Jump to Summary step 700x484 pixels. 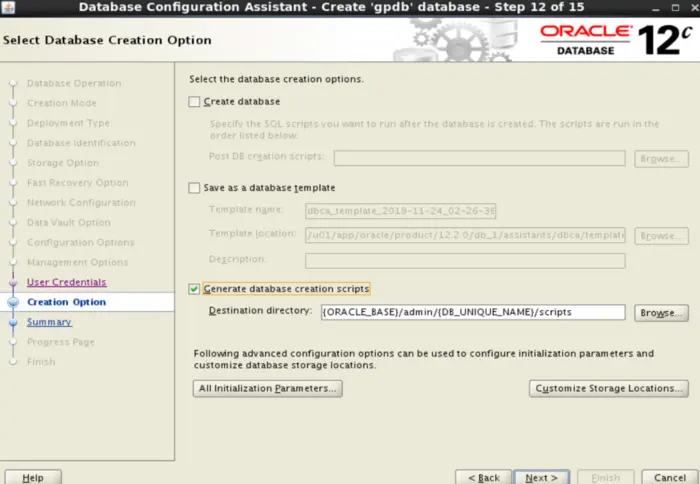49,322
